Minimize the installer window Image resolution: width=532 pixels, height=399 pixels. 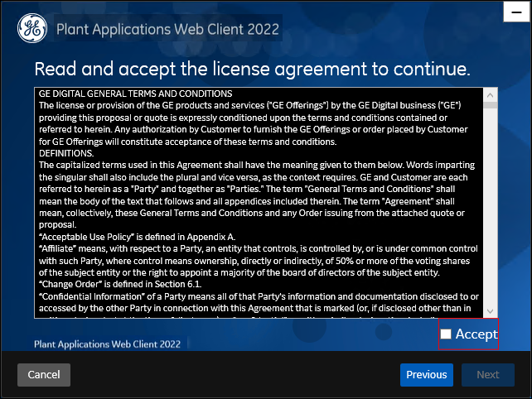tap(517, 12)
